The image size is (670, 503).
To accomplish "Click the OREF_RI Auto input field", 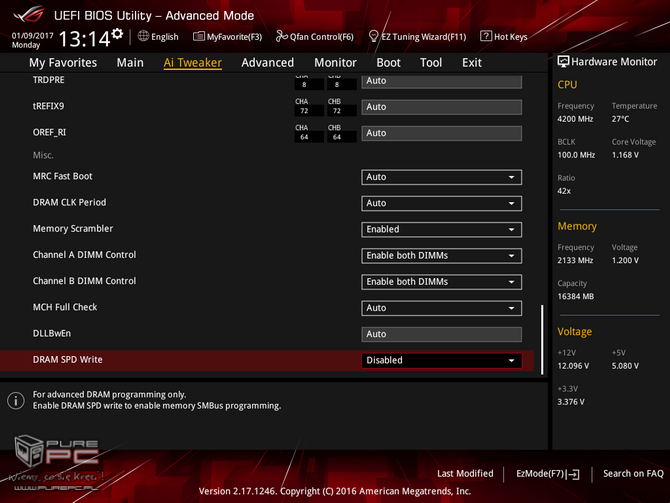I will coord(441,133).
